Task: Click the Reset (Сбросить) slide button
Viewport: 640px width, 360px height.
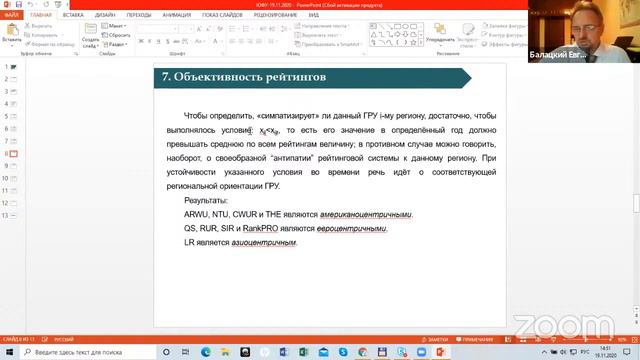Action: [116, 35]
